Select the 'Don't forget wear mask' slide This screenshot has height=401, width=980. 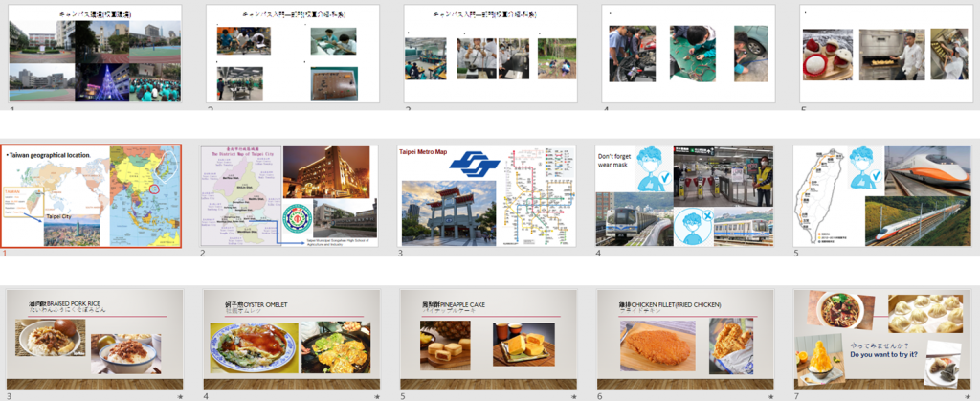tap(683, 196)
